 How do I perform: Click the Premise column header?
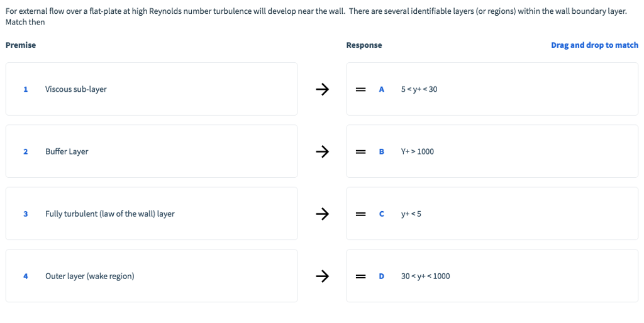(21, 45)
